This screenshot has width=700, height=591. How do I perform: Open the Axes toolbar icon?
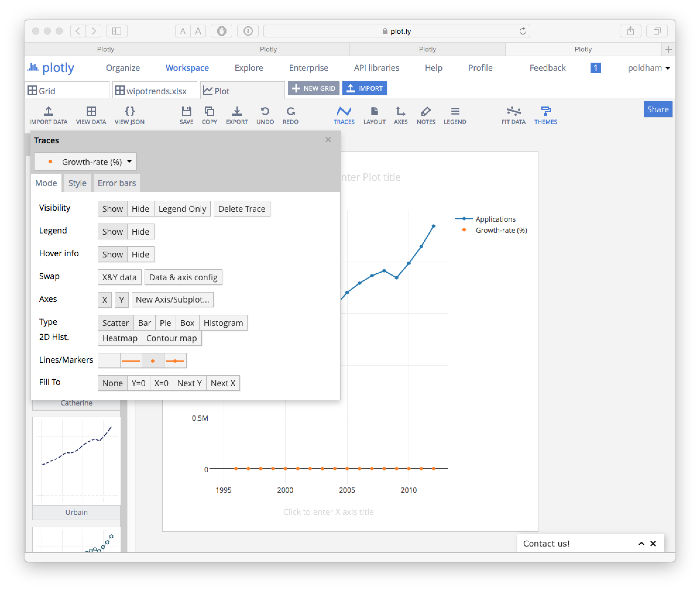click(400, 115)
